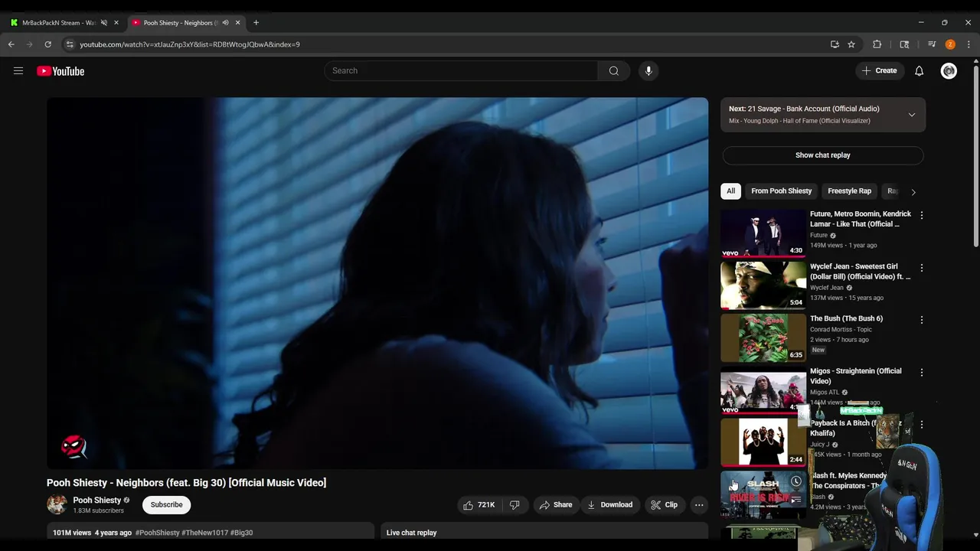
Task: Click Next: 21 Savage Bank Account text
Action: pos(804,109)
